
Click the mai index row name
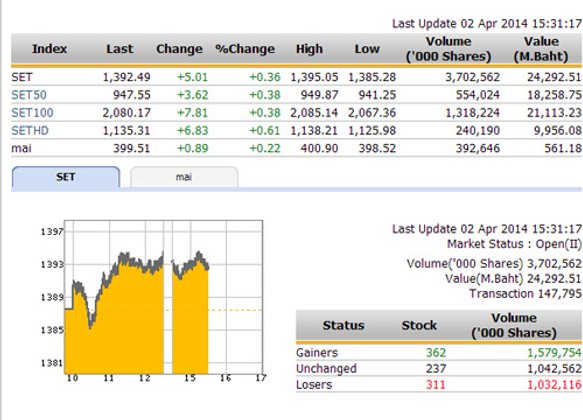[22, 148]
